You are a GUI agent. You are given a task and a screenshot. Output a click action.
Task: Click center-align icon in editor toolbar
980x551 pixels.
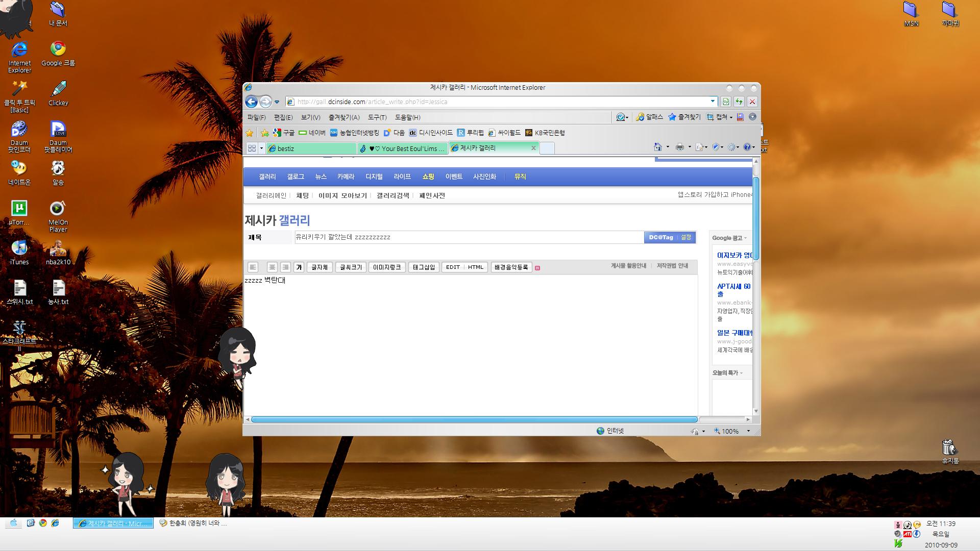(x=272, y=267)
